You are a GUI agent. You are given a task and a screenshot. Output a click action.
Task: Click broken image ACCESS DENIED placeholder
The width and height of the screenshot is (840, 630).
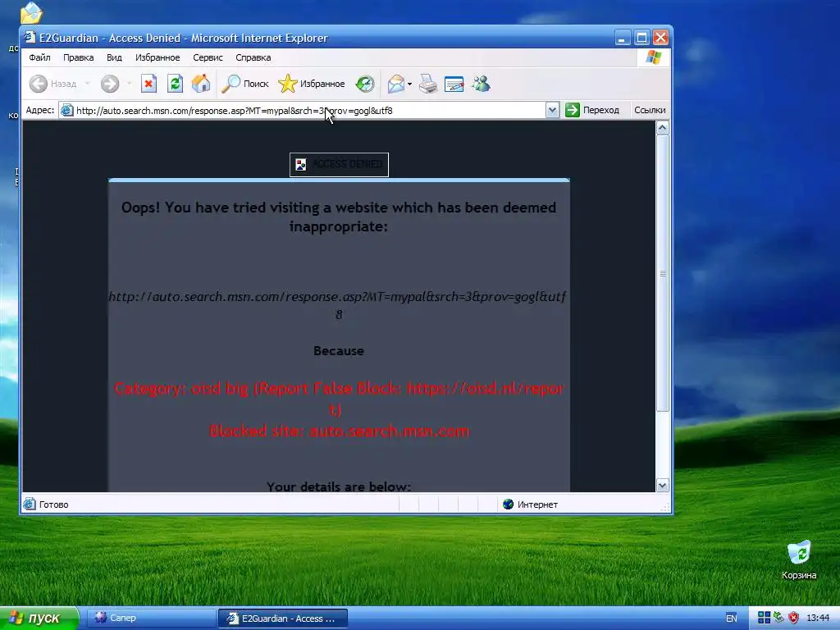click(x=339, y=164)
